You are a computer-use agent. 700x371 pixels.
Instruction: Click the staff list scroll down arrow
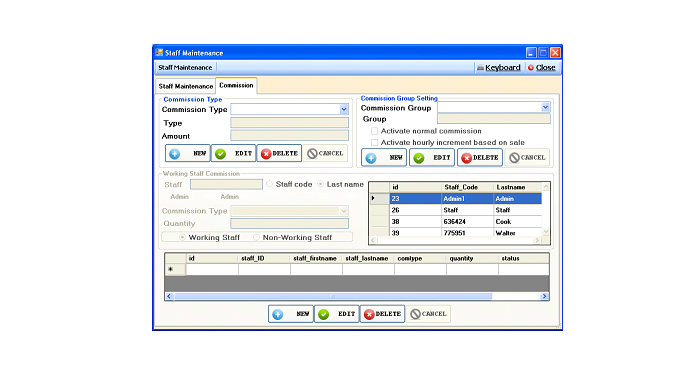546,231
